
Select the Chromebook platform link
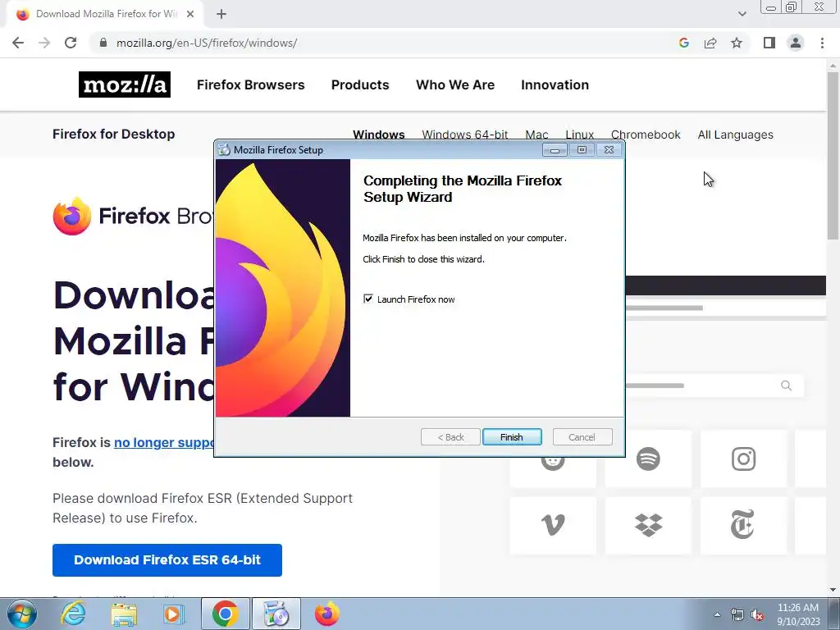(646, 135)
